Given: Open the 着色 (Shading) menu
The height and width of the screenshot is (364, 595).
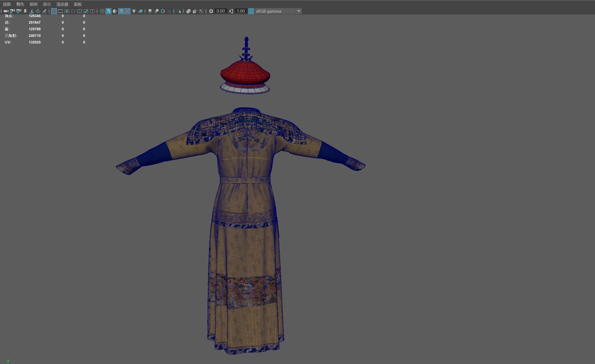Looking at the screenshot, I should click(x=20, y=4).
